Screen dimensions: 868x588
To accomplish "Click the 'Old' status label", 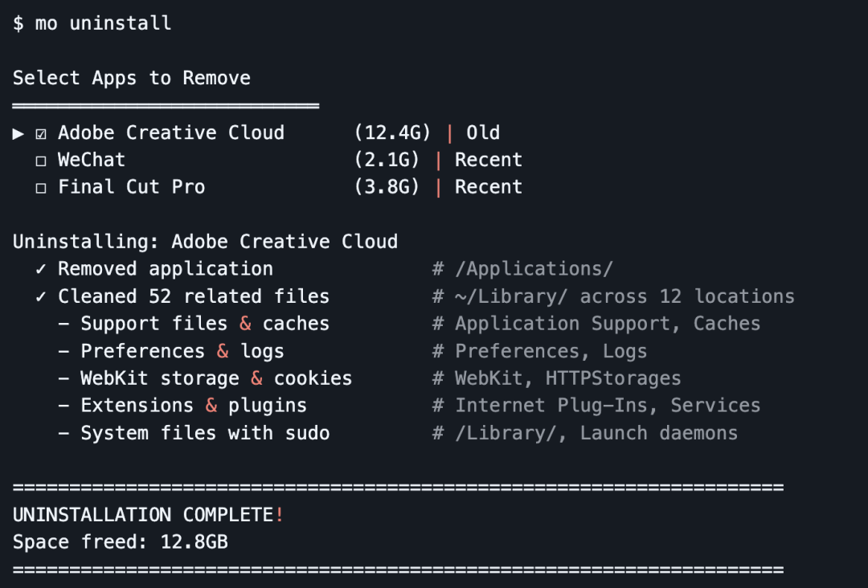I will (x=483, y=133).
